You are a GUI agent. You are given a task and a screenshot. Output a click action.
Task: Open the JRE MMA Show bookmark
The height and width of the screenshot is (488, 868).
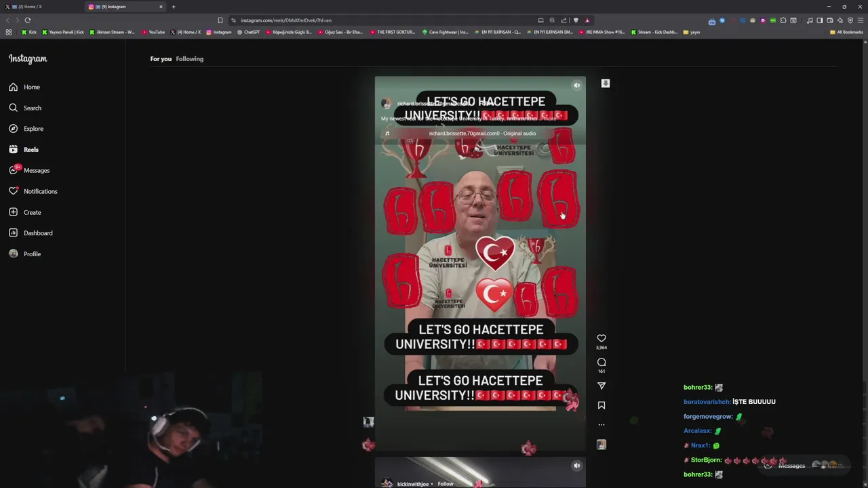[602, 32]
